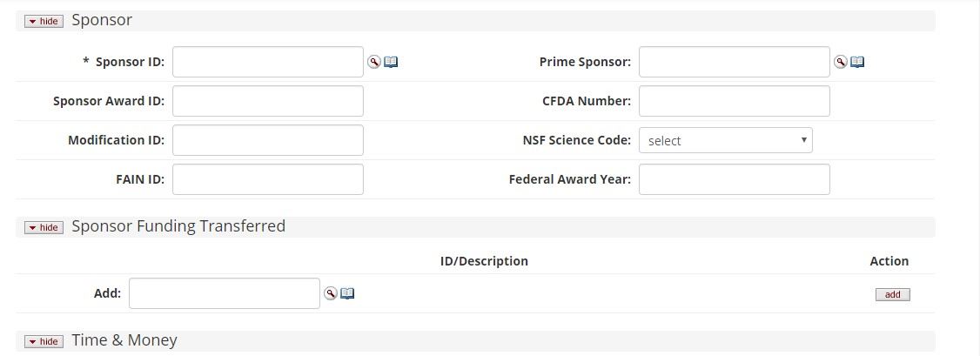Click the CFDA Number input box
The width and height of the screenshot is (980, 356).
point(734,101)
